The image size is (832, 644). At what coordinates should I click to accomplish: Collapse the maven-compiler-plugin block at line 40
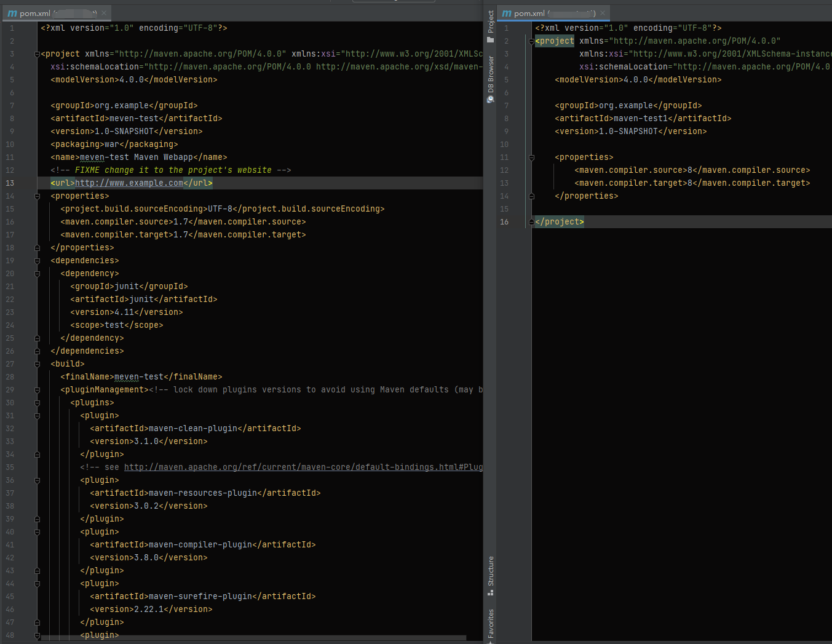[x=37, y=532]
